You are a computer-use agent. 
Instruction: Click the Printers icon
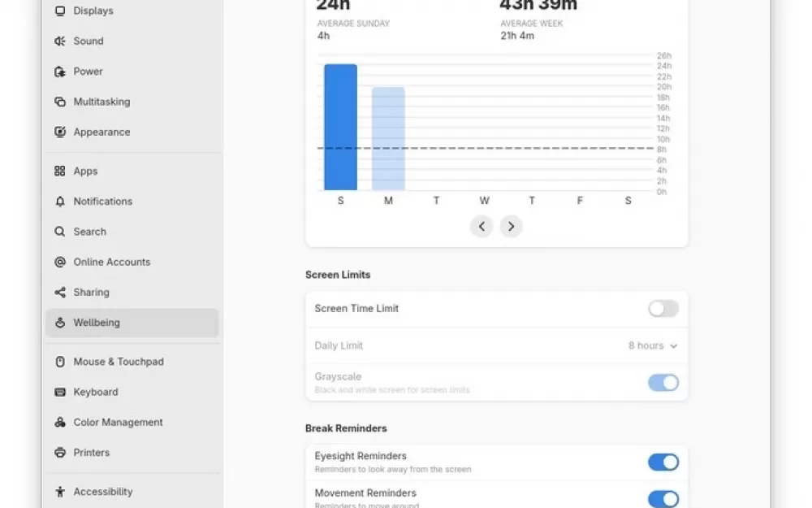click(x=59, y=453)
